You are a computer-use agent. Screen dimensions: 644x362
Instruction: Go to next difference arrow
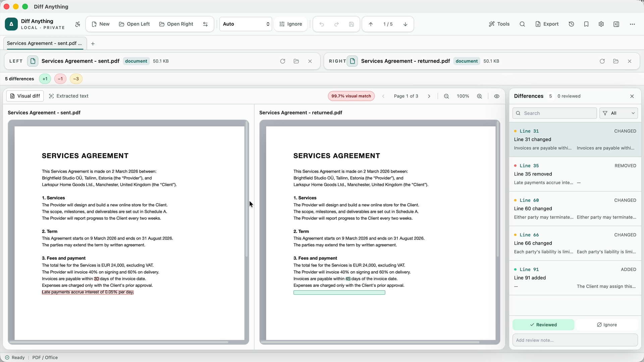[x=405, y=24]
